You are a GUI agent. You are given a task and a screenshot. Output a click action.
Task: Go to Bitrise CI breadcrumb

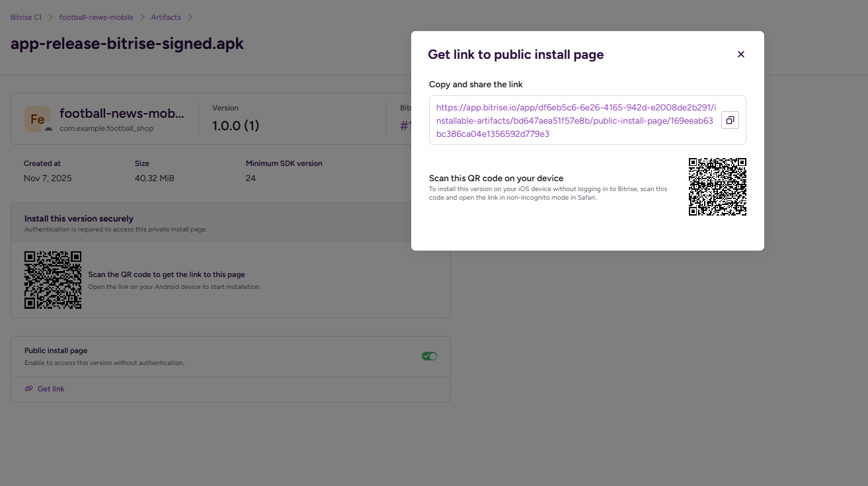pos(26,17)
